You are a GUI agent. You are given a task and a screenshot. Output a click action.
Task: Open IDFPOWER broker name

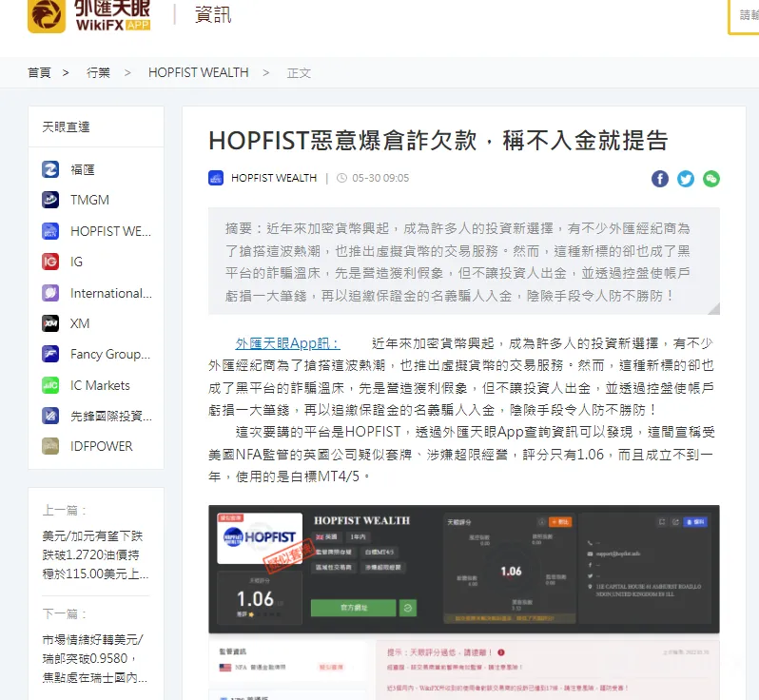click(102, 446)
